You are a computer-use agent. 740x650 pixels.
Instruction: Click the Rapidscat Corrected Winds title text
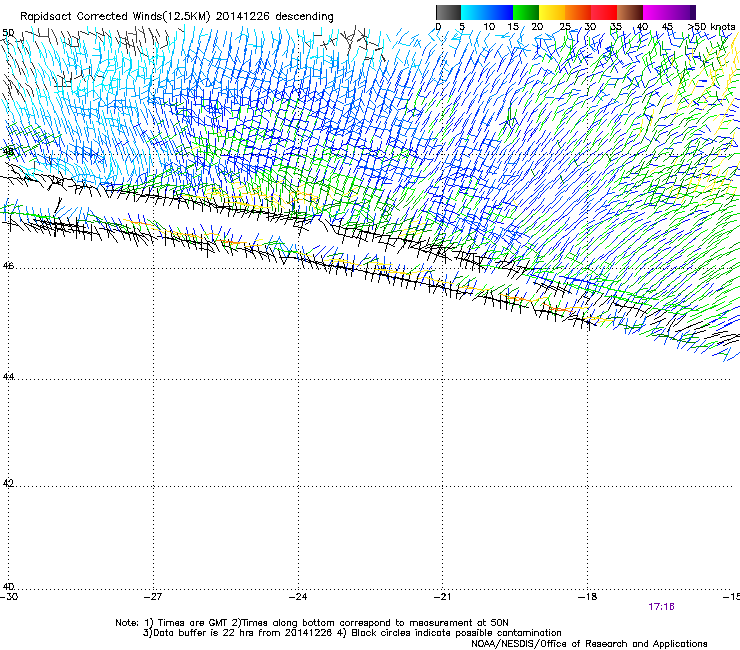tap(177, 17)
